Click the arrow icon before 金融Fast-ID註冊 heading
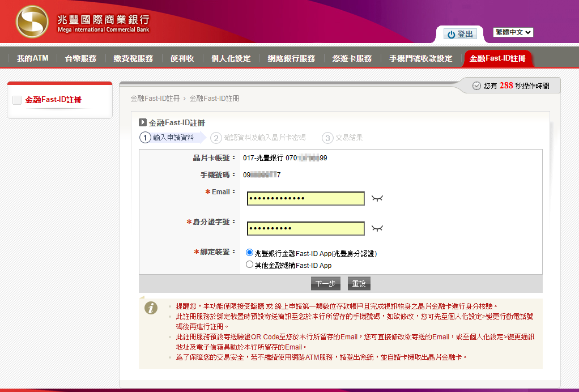This screenshot has height=392, width=579. (x=143, y=122)
